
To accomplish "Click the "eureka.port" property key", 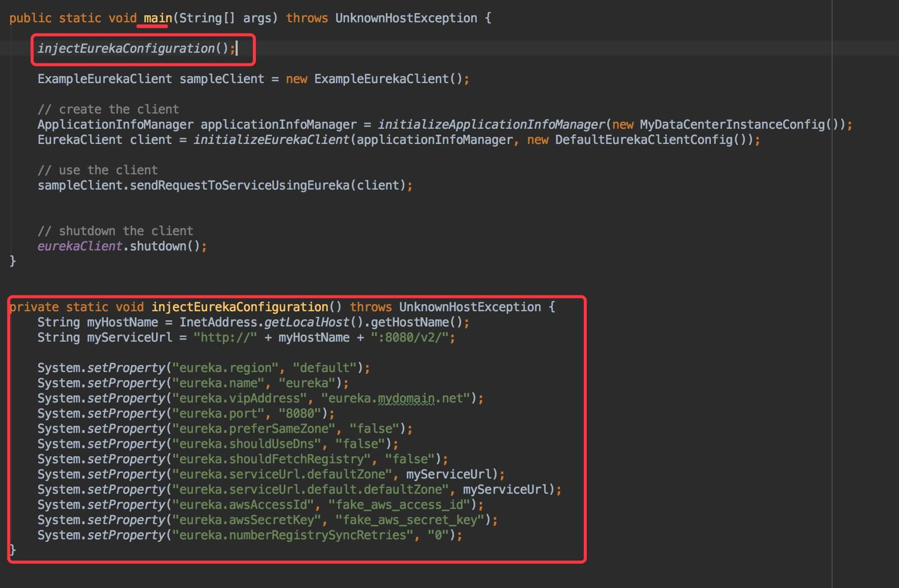I will 218,414.
